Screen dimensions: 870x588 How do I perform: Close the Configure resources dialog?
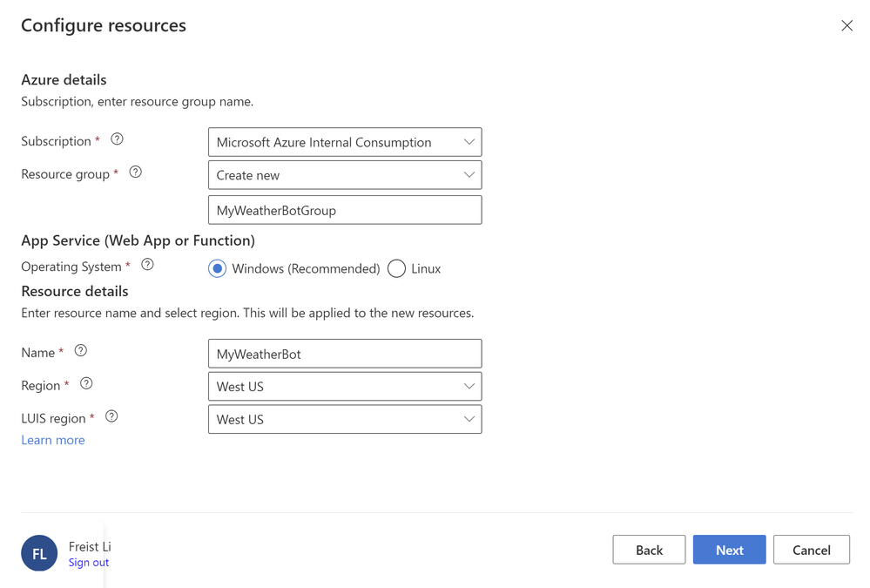(x=846, y=26)
